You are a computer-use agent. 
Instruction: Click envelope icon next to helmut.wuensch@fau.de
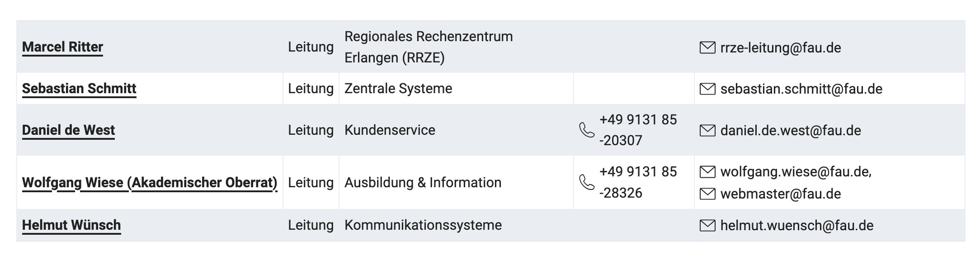click(x=707, y=225)
